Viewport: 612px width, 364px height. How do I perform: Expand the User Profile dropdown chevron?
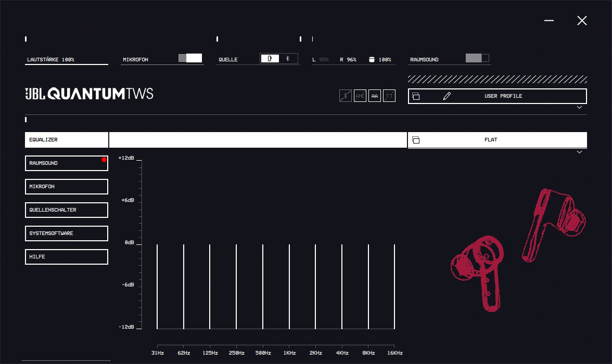[x=580, y=107]
